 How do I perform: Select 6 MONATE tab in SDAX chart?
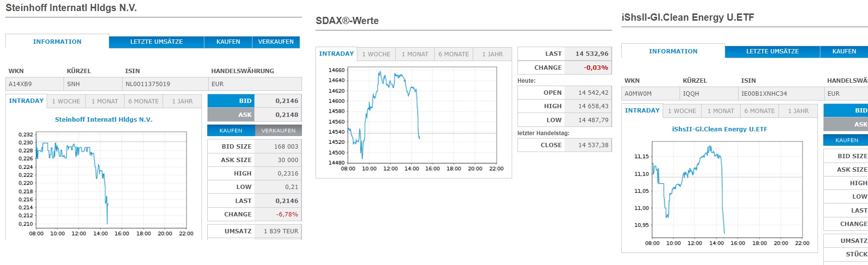(x=453, y=54)
